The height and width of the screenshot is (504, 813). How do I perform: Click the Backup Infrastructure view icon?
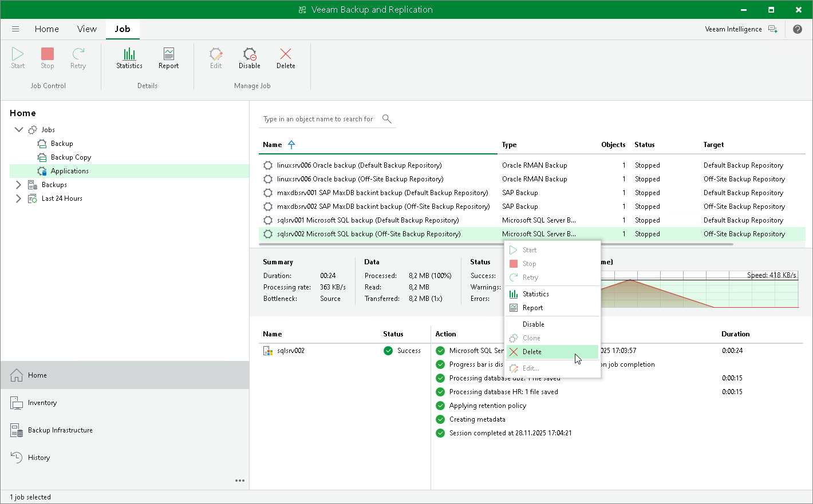pyautogui.click(x=17, y=430)
